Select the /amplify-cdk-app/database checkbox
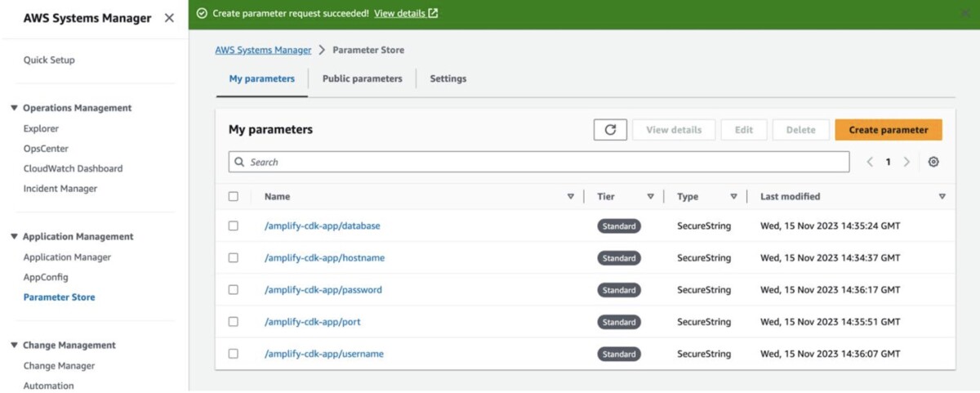The height and width of the screenshot is (393, 980). point(234,226)
